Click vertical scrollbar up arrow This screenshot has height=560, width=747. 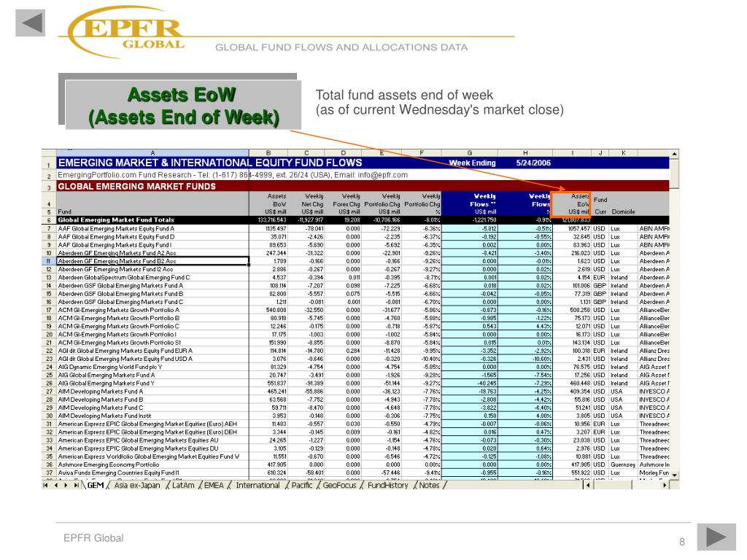click(674, 154)
